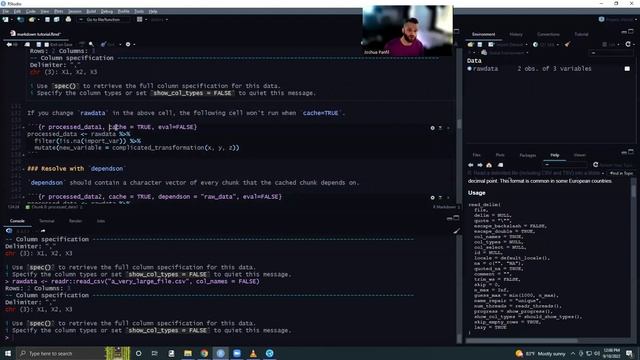Click the New Project icon in toolbar
640x360 pixels.
coord(20,20)
